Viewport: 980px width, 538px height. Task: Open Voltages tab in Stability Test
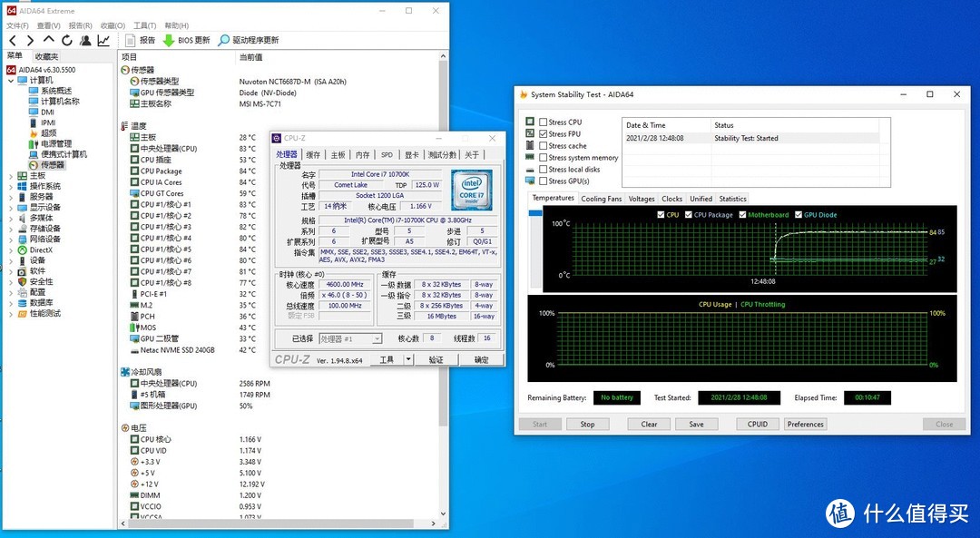642,199
